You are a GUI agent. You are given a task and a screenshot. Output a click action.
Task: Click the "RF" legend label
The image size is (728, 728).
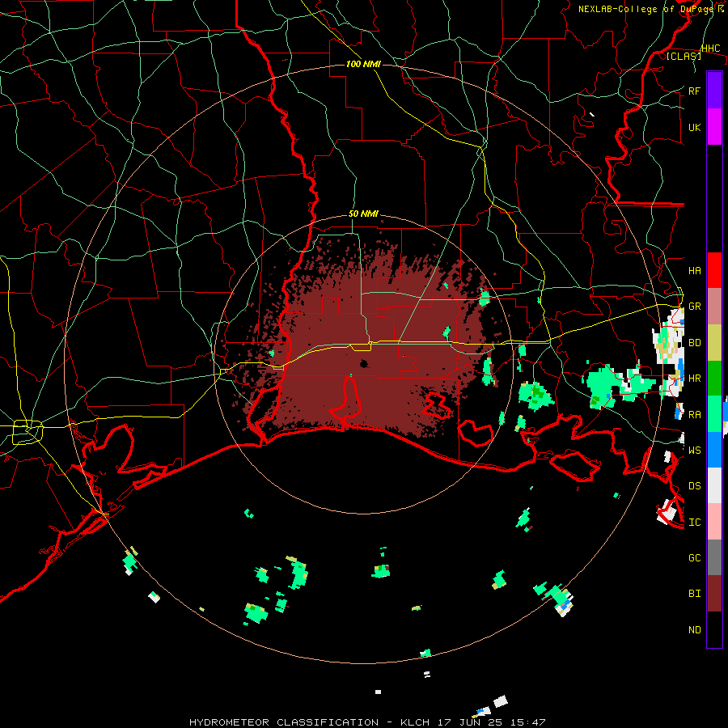coord(694,91)
